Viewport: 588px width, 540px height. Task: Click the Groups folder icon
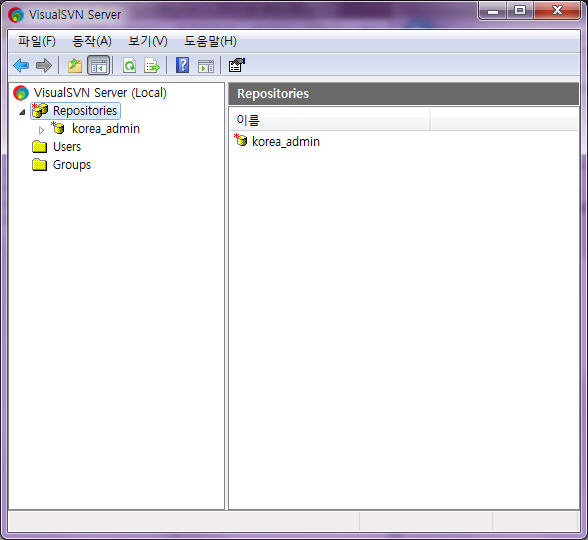[x=39, y=165]
